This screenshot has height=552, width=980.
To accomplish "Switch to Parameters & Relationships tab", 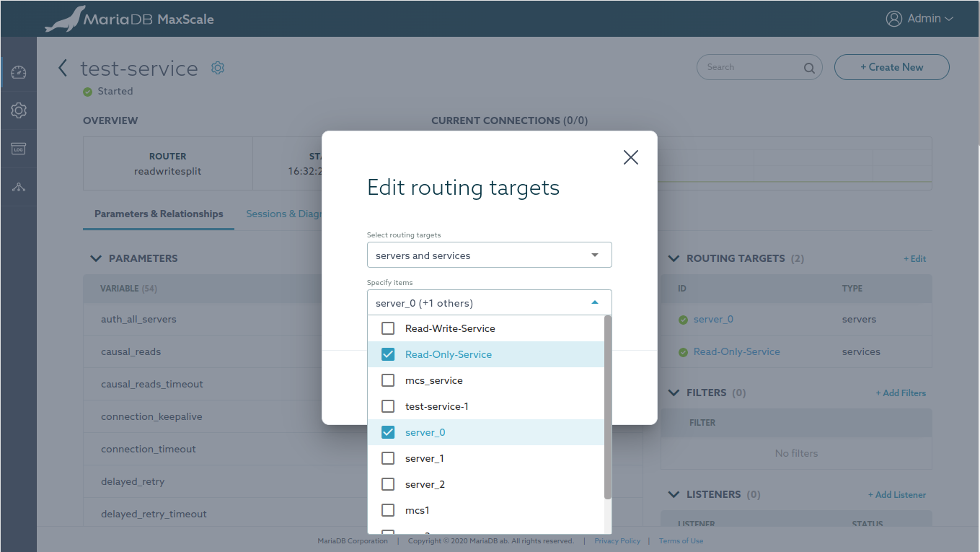I will click(159, 214).
